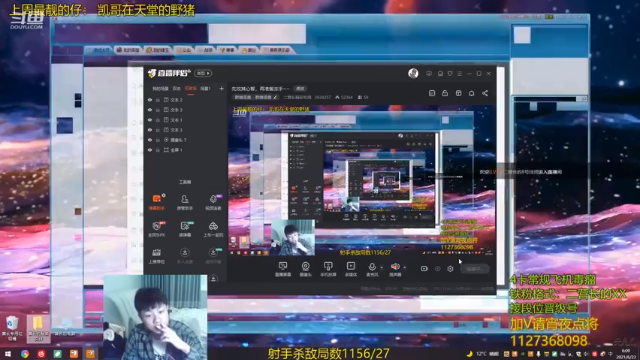Click the 修改 edit title button
The height and width of the screenshot is (360, 640).
click(300, 89)
